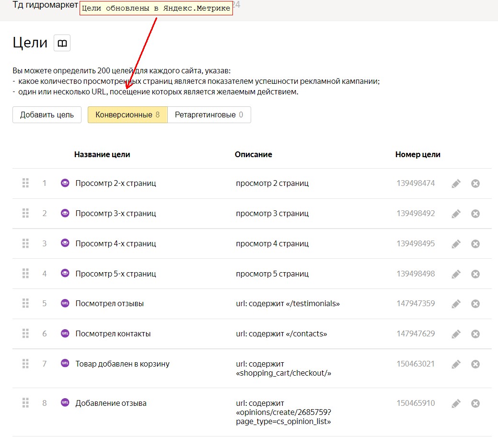Click URL icon of "Посмотрел контакты" goal
498x448 pixels.
[x=65, y=333]
